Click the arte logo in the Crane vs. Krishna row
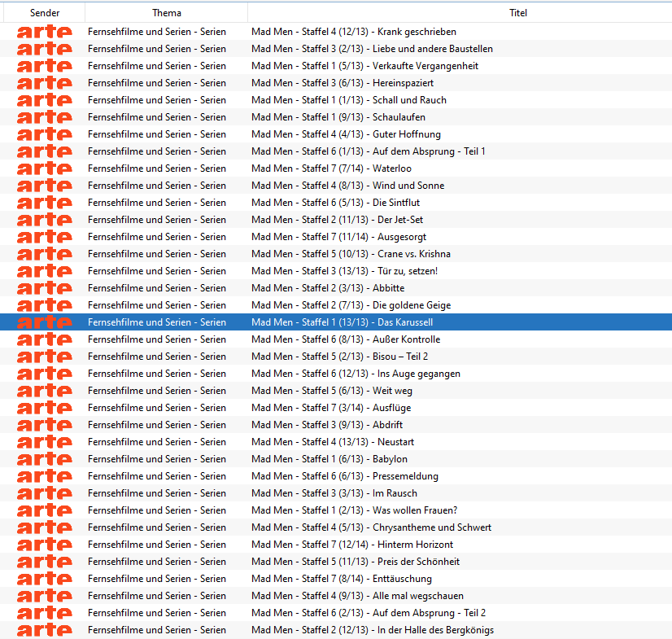 [x=45, y=254]
